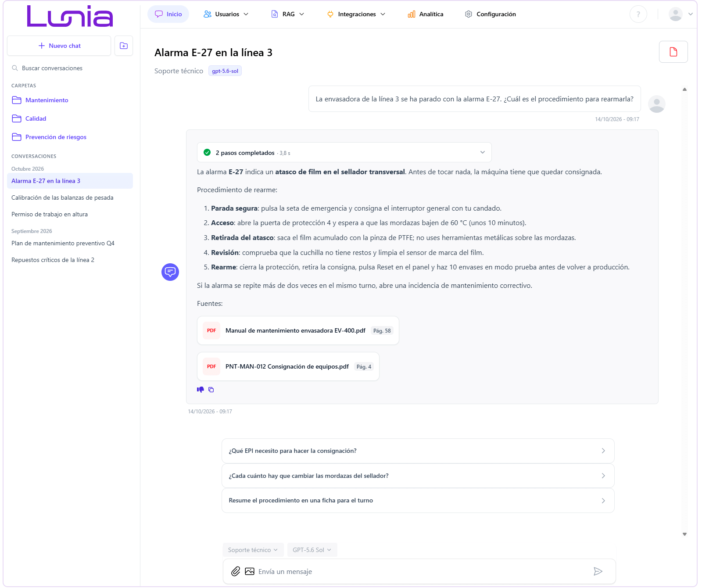The height and width of the screenshot is (588, 702).
Task: Open the user profile avatar in the header
Action: pyautogui.click(x=676, y=14)
